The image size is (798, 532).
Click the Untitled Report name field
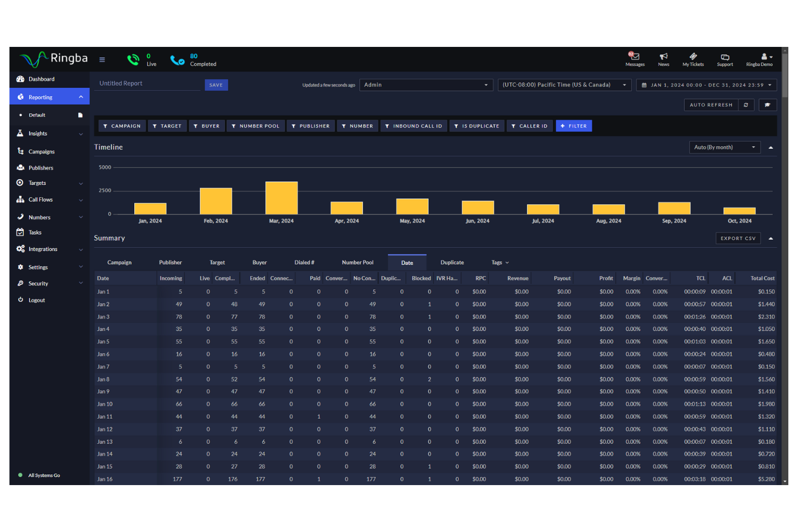(x=148, y=84)
